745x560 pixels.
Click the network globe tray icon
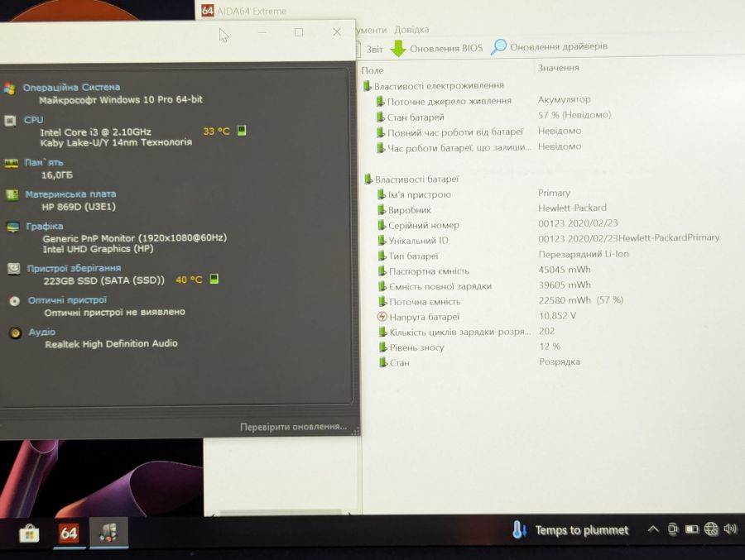tap(711, 529)
